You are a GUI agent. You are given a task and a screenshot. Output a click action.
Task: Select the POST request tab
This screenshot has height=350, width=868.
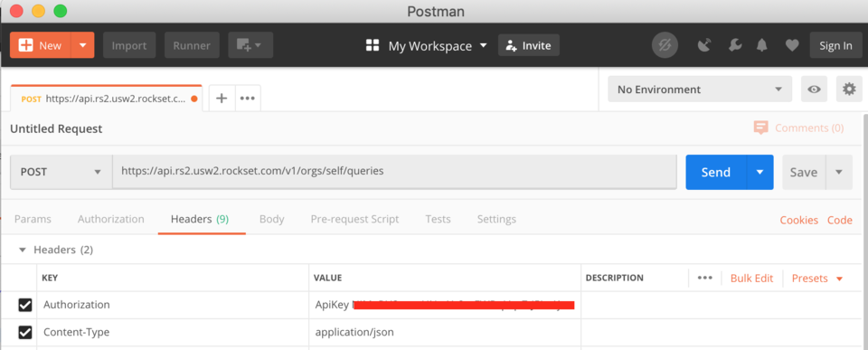pos(107,99)
